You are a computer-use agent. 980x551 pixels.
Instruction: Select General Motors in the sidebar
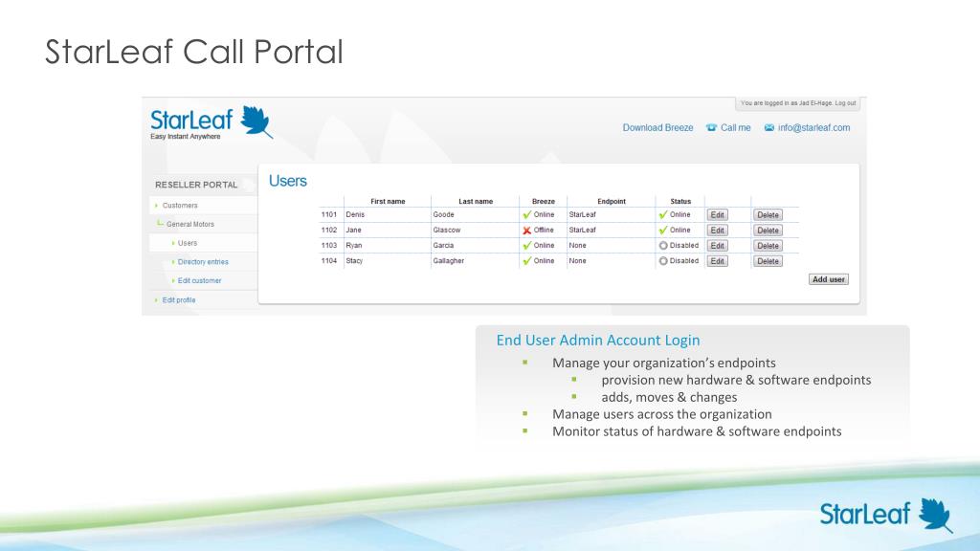190,224
